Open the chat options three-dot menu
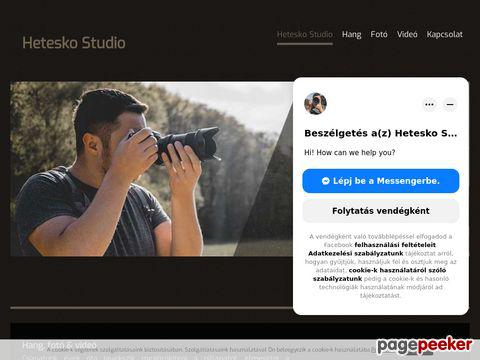The image size is (480, 360). click(429, 104)
